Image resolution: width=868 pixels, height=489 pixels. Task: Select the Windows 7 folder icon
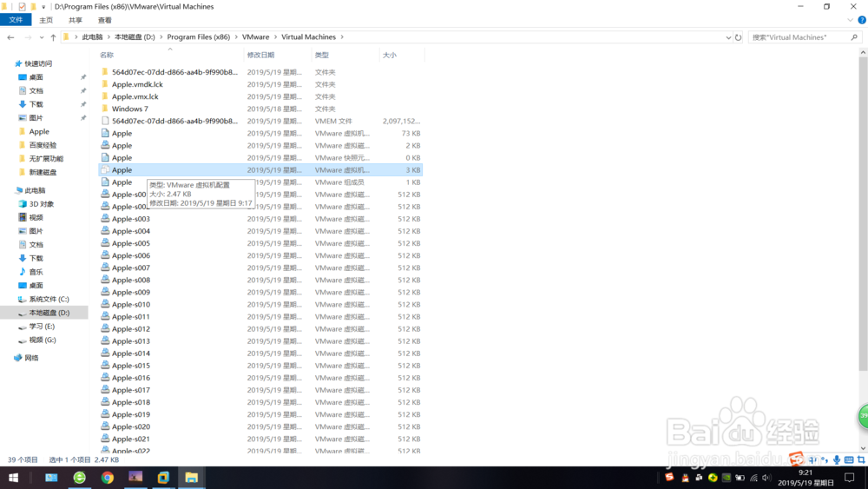coord(105,109)
